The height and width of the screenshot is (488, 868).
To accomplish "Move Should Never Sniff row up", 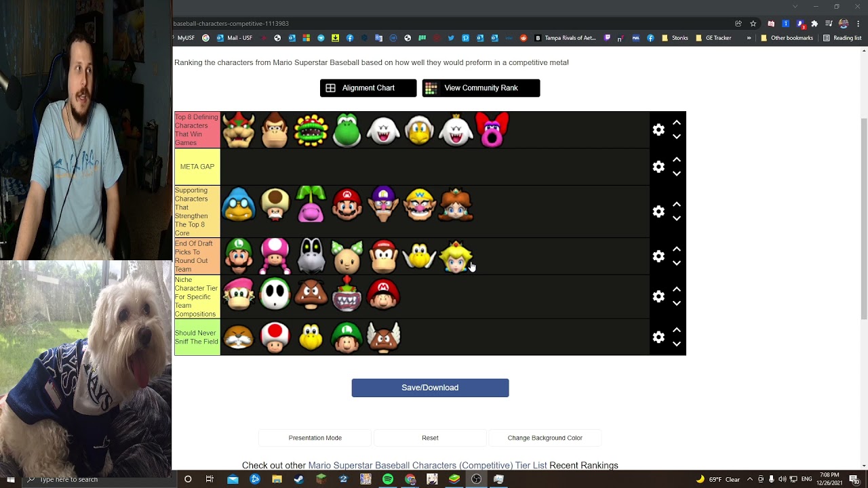I will (677, 330).
